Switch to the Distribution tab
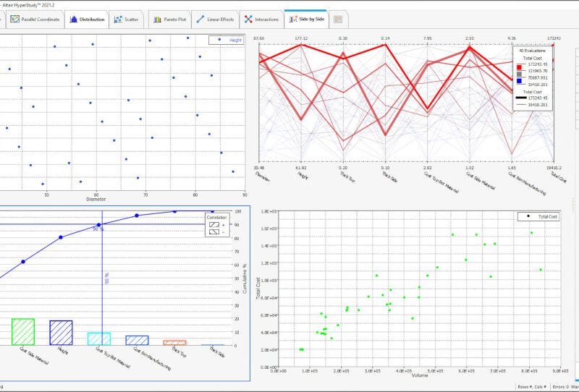 tap(87, 20)
